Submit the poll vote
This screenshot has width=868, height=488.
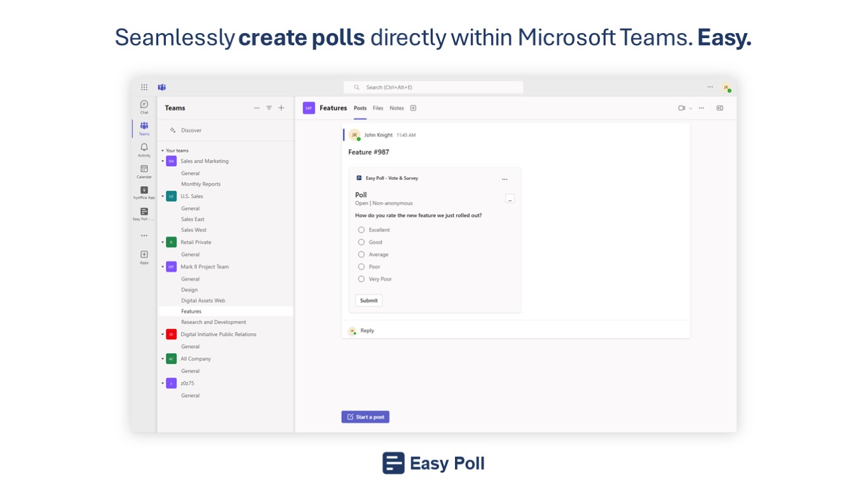tap(369, 301)
